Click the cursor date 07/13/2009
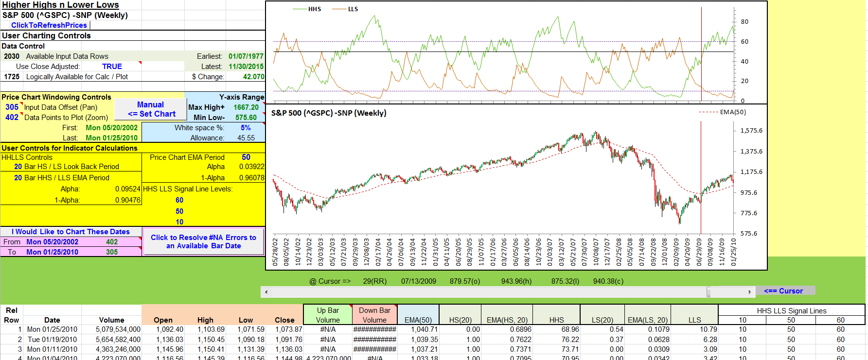 point(418,281)
